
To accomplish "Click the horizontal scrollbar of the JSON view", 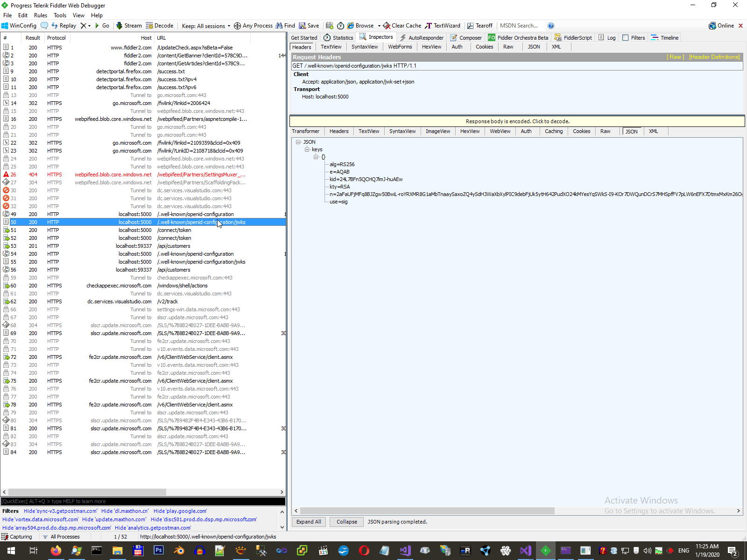I will click(x=427, y=511).
